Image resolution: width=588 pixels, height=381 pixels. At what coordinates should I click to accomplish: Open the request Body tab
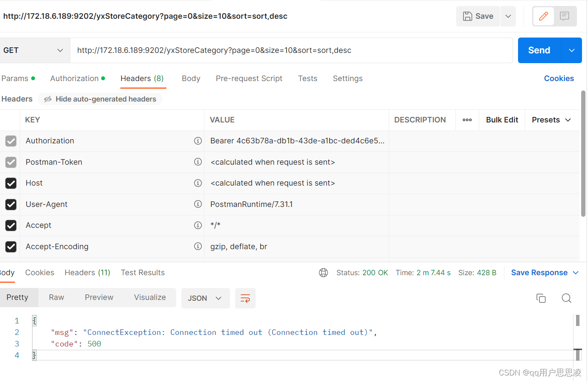pyautogui.click(x=191, y=79)
